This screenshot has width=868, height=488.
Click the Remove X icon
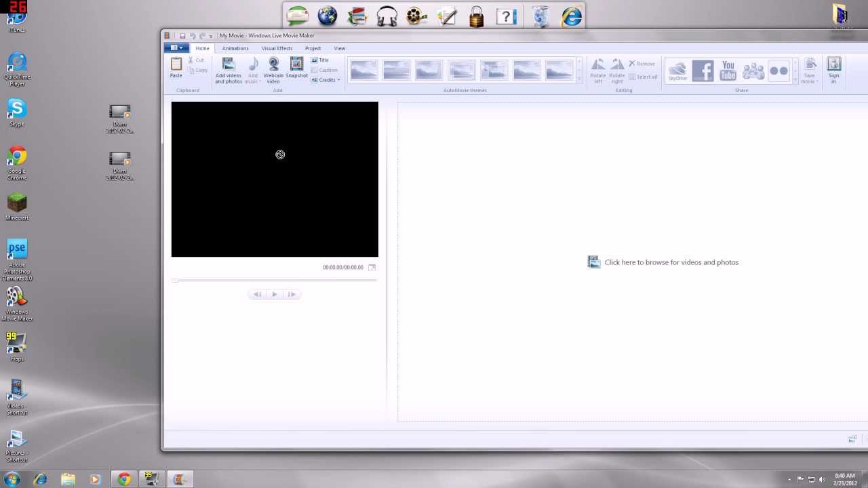pyautogui.click(x=632, y=64)
